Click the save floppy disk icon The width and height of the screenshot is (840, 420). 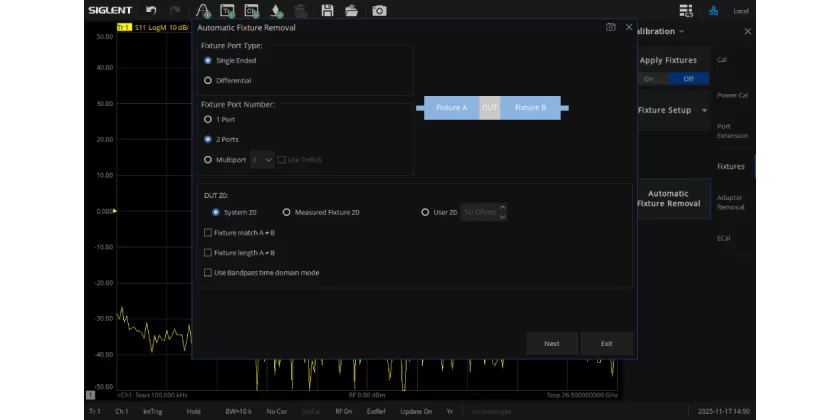(x=327, y=10)
